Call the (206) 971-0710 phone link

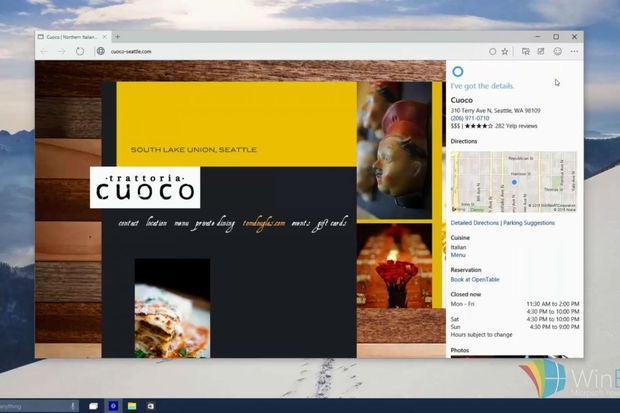[x=470, y=118]
